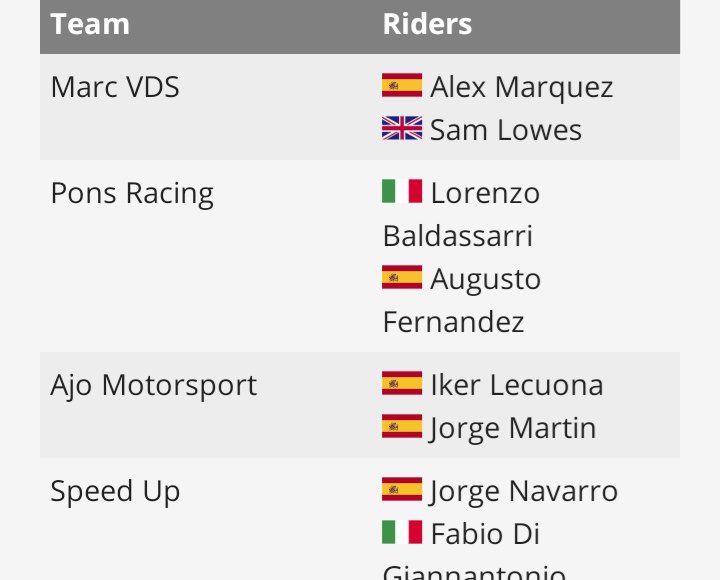Click rider name Alex Marquez
Screen dimensions: 720x580
[x=521, y=87]
